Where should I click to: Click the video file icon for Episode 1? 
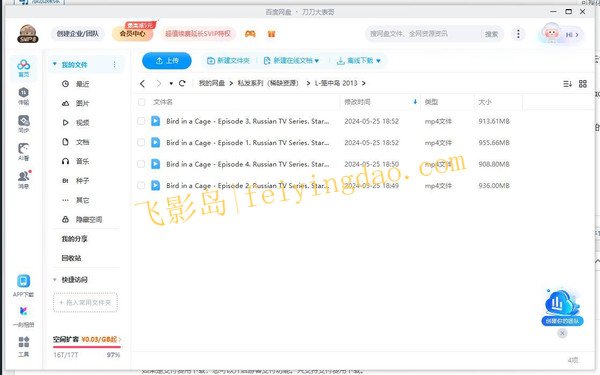pyautogui.click(x=155, y=142)
